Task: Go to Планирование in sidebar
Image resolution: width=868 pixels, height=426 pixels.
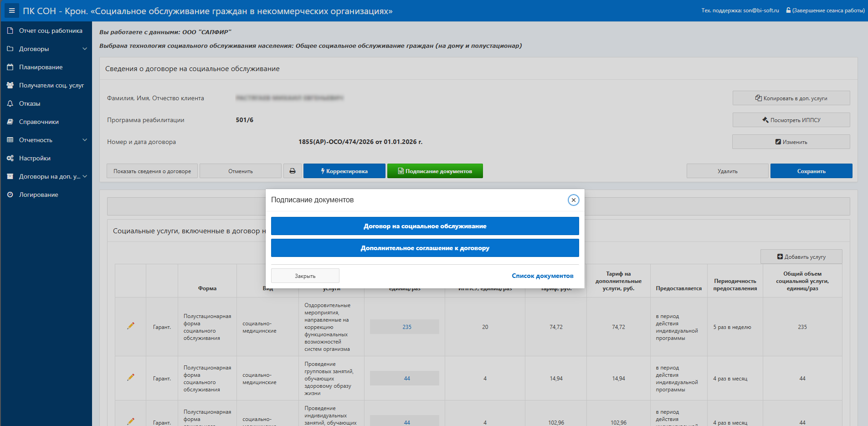Action: tap(41, 67)
